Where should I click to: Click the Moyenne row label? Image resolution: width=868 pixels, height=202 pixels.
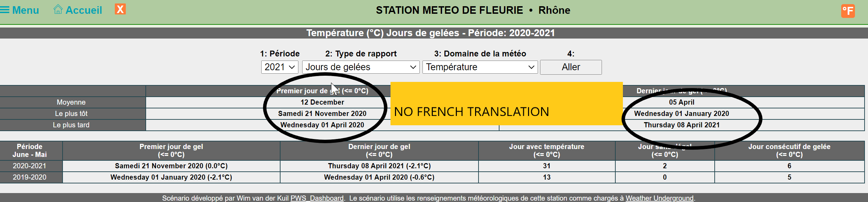71,102
